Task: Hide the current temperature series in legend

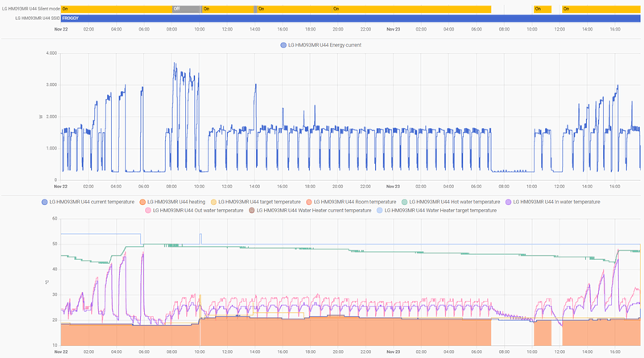Action: point(88,202)
